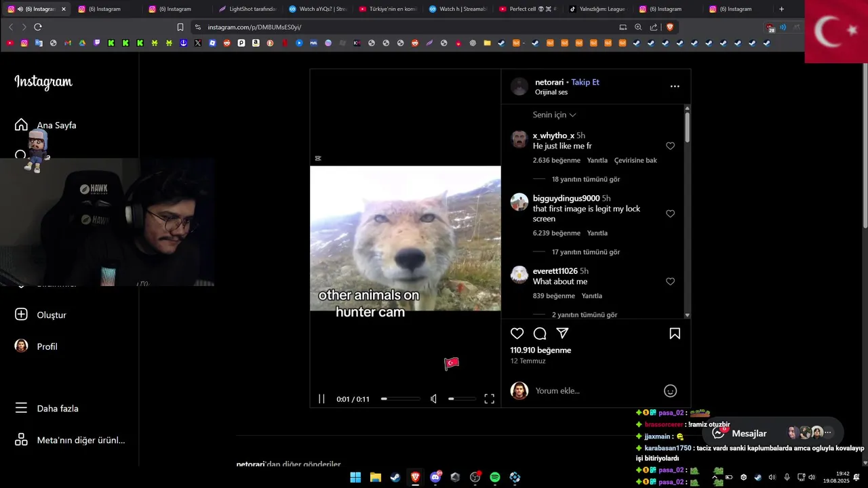Open Profil in the Instagram sidebar
The width and height of the screenshot is (868, 488).
coord(36,346)
